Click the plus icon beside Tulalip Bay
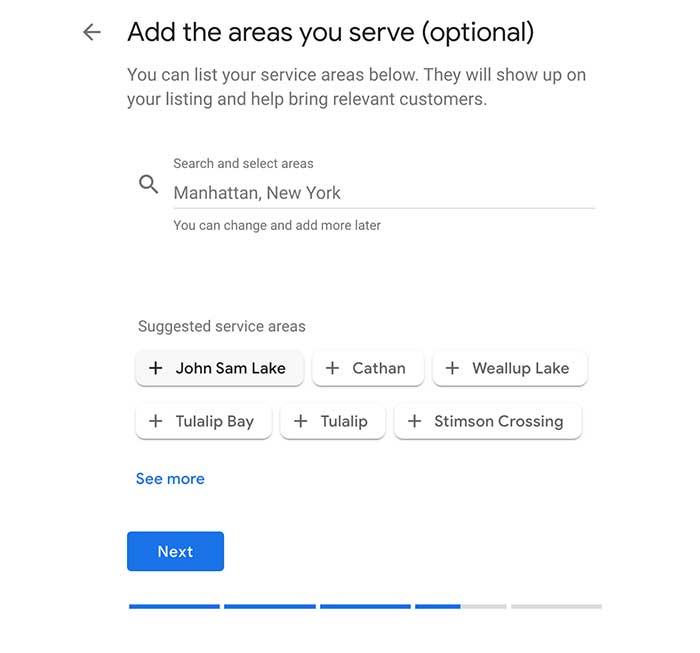 [155, 421]
